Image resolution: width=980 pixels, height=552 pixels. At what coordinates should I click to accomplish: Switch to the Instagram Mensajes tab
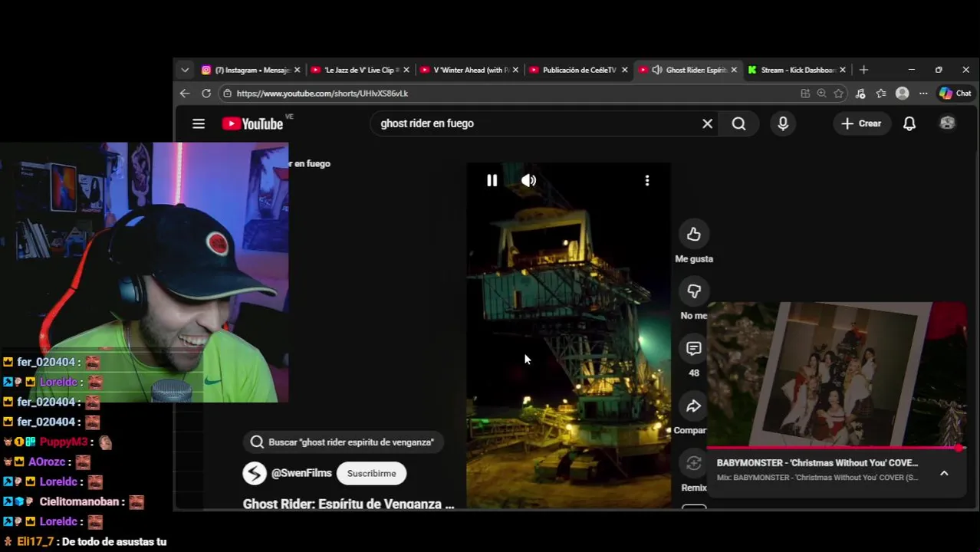(251, 70)
